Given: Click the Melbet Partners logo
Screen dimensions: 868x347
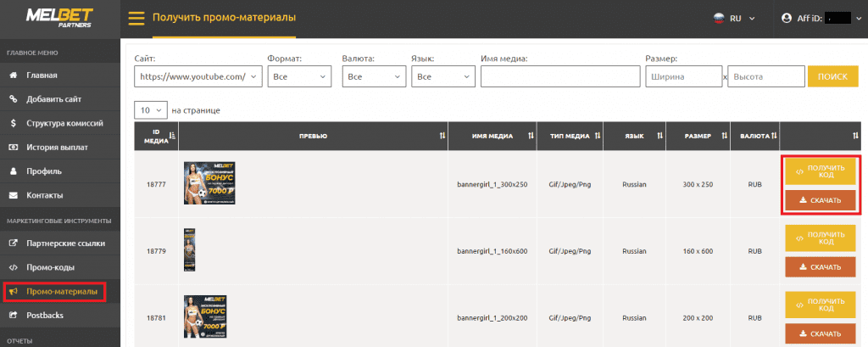Looking at the screenshot, I should coord(58,16).
